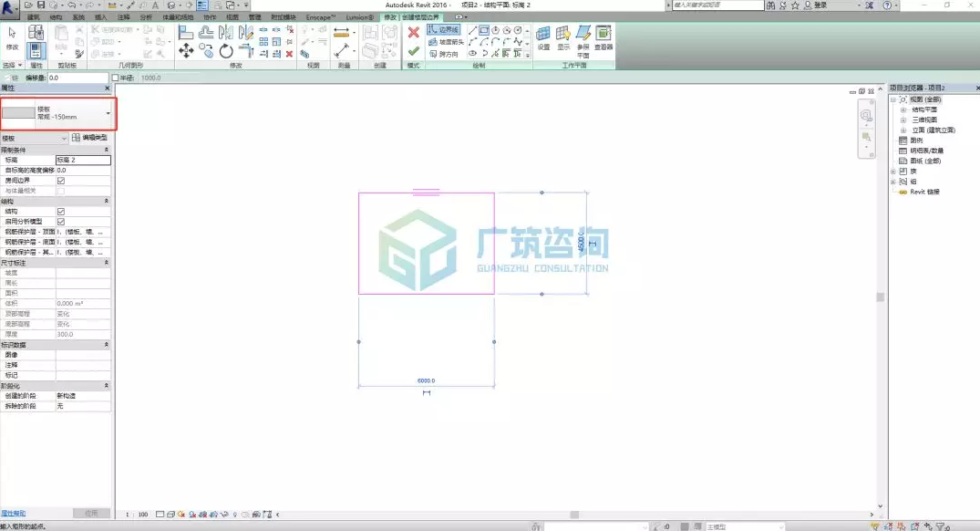Open the work plane Set icon (设置)
Viewport: 980px width, 531px height.
pyautogui.click(x=543, y=37)
